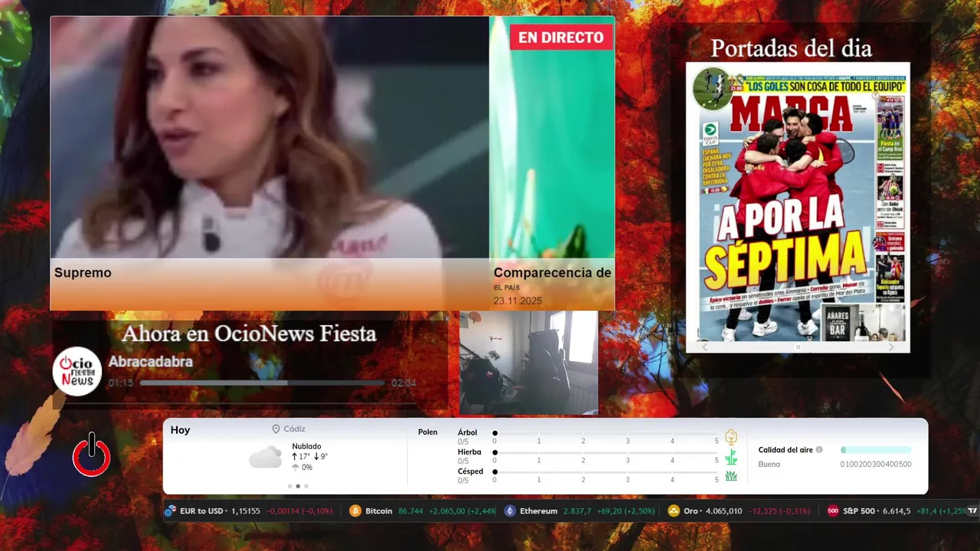Open the Marca front page cover
Screen dimensions: 980x551
point(798,201)
